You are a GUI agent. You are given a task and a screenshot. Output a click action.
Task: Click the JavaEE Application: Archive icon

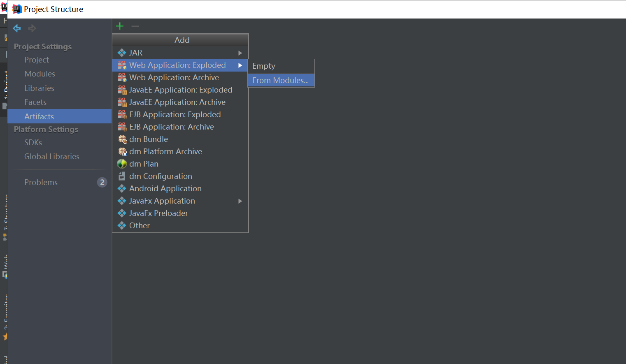[122, 102]
